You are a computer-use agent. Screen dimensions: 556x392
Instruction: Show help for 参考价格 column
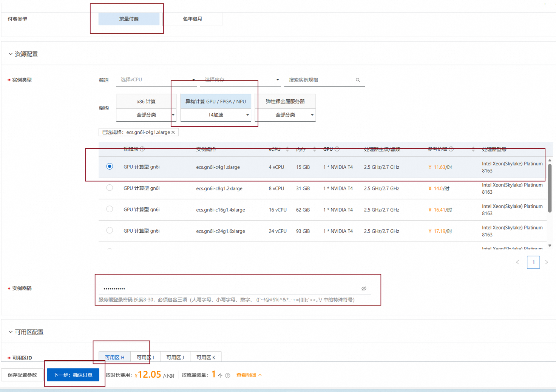[x=451, y=149]
